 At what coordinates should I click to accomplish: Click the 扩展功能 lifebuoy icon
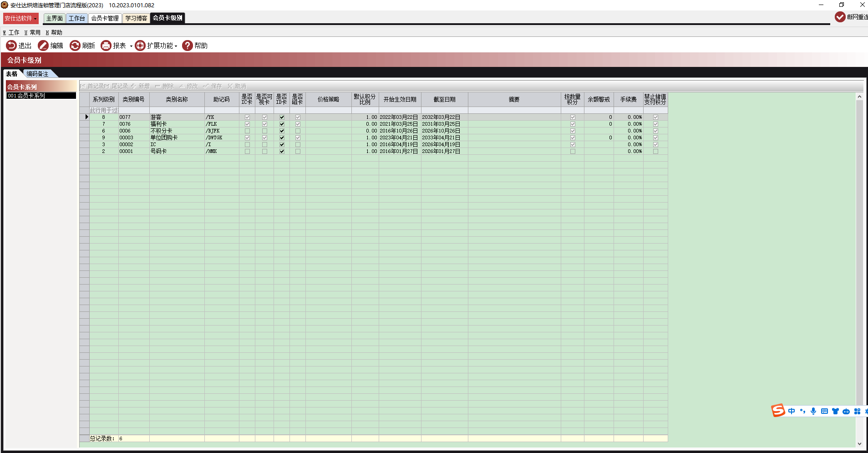tap(140, 46)
